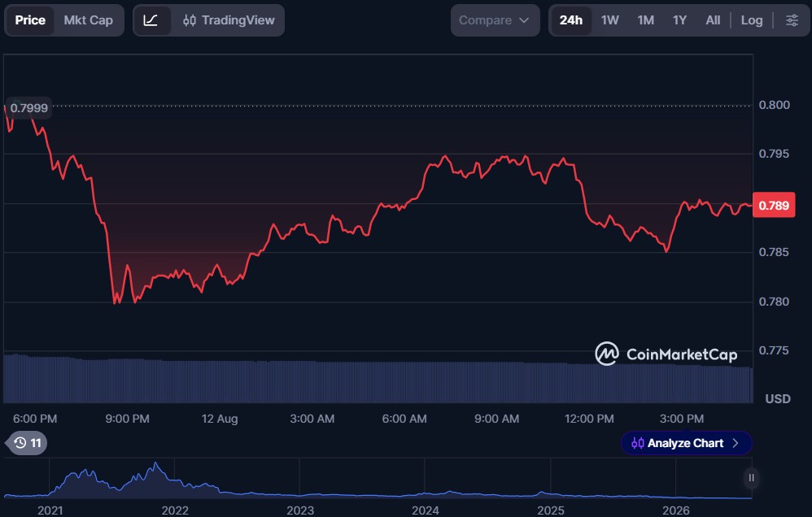Viewport: 812px width, 517px height.
Task: Select the All time range
Action: (713, 20)
